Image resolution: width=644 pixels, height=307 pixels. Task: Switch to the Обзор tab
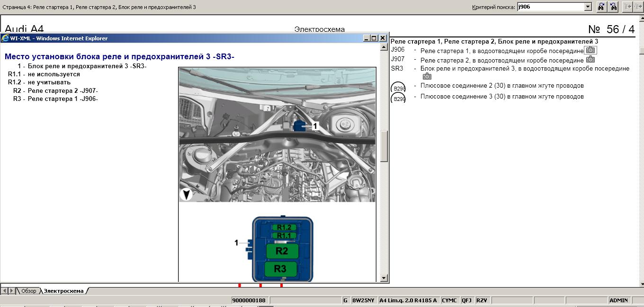[28, 291]
